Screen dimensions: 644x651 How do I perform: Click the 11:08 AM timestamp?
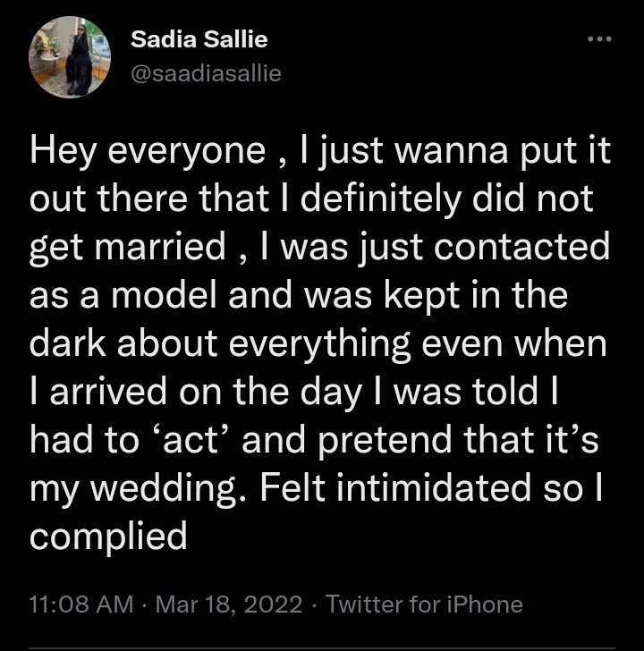tap(81, 604)
